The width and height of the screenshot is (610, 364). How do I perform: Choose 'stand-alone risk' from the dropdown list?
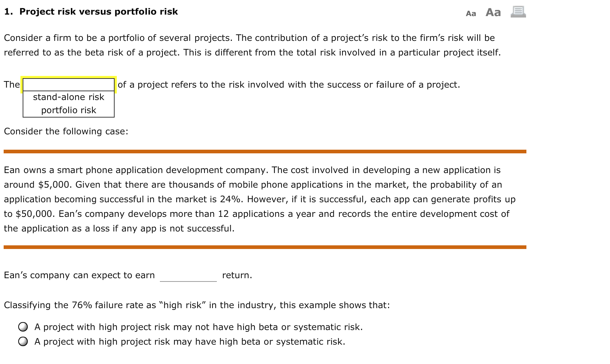[68, 97]
